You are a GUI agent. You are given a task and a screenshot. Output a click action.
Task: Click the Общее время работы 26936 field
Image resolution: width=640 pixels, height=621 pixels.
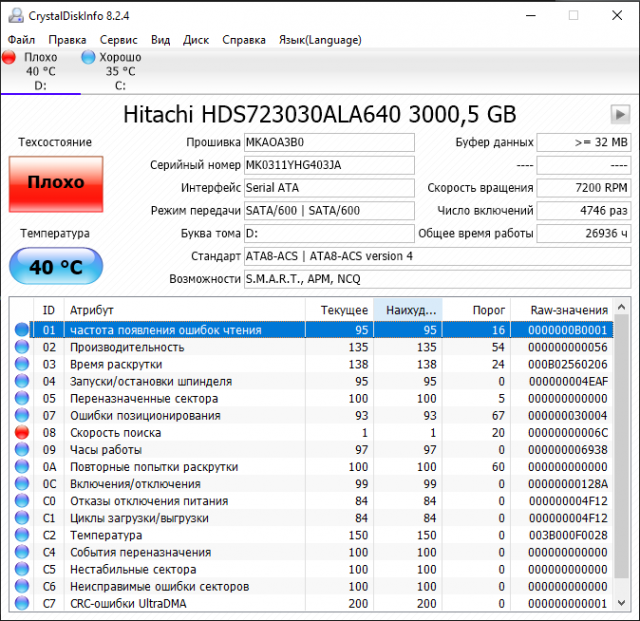pyautogui.click(x=584, y=234)
